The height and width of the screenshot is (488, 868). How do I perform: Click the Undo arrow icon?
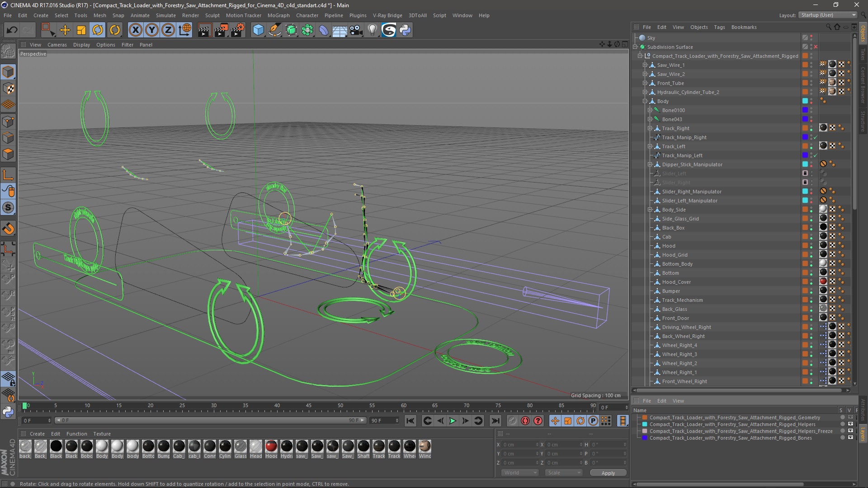[x=12, y=30]
